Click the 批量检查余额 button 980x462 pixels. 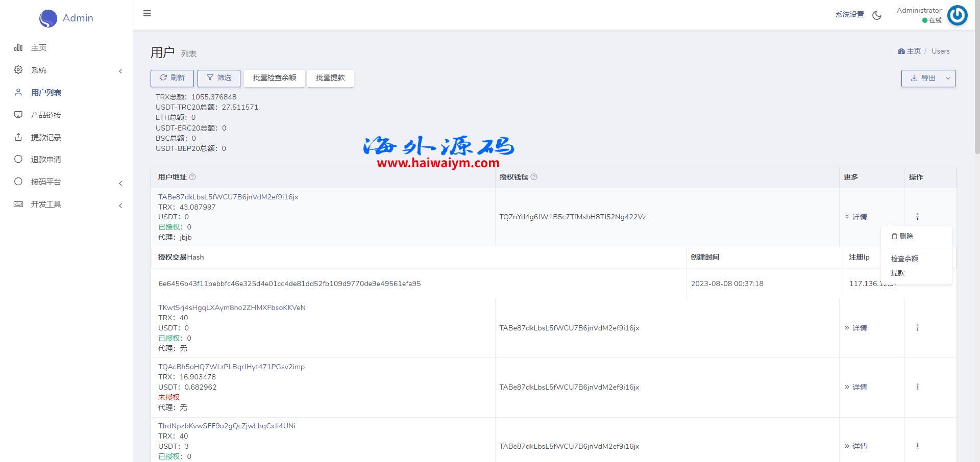coord(275,78)
